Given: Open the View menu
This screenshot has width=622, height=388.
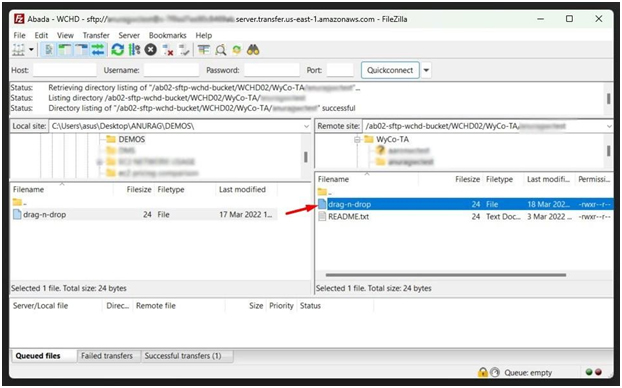Looking at the screenshot, I should coord(65,35).
